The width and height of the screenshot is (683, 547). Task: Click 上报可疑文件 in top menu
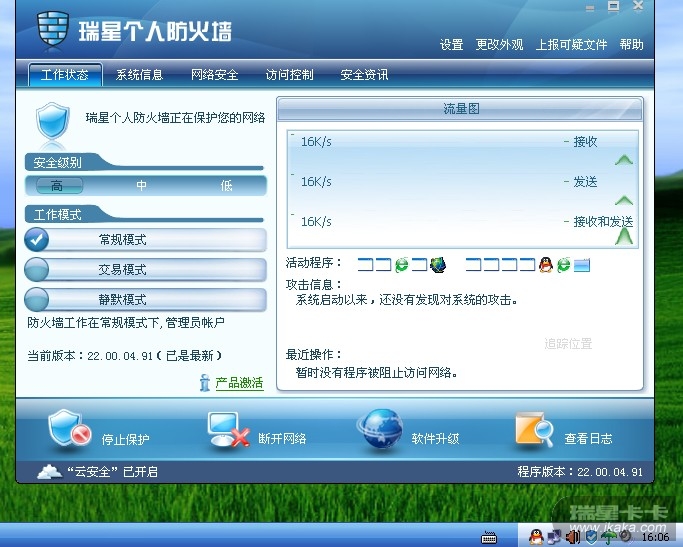[x=571, y=44]
